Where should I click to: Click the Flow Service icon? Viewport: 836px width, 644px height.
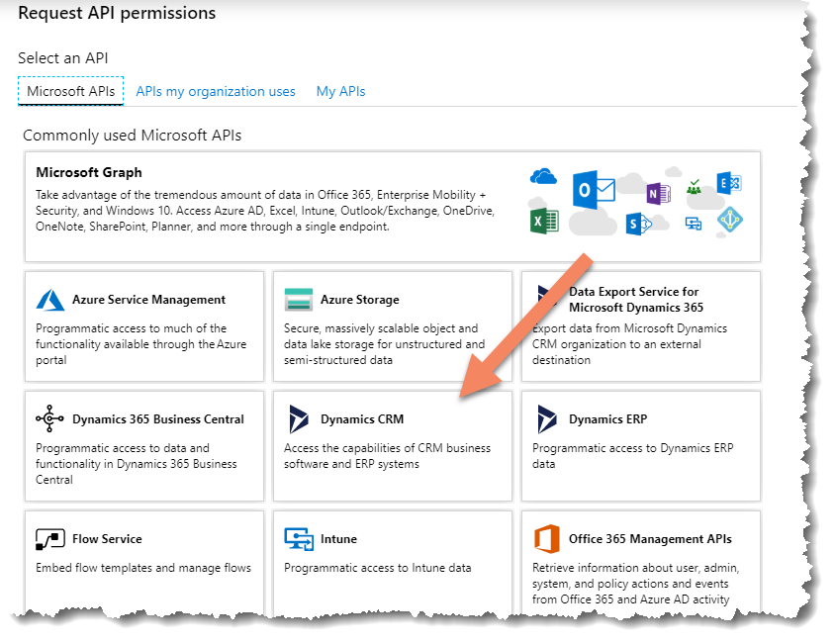(x=50, y=539)
